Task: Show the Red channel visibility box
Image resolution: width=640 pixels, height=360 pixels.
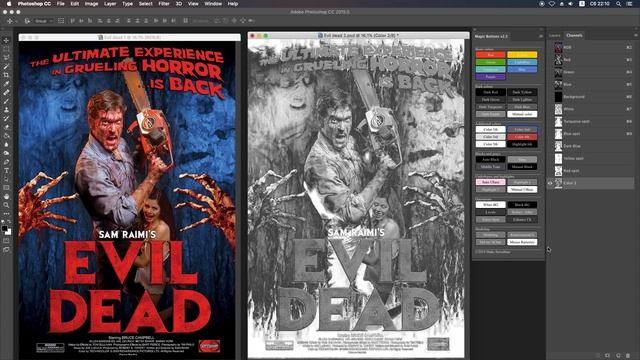Action: (x=550, y=60)
